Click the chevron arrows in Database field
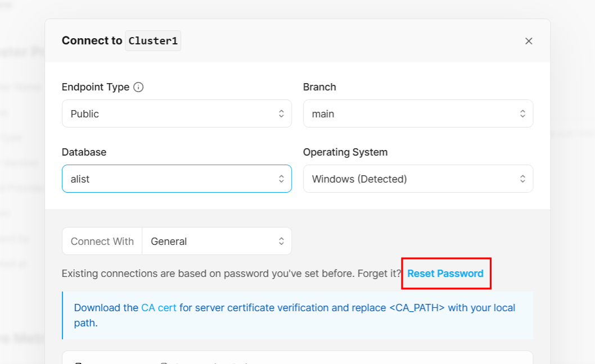The height and width of the screenshot is (364, 595). [x=281, y=179]
